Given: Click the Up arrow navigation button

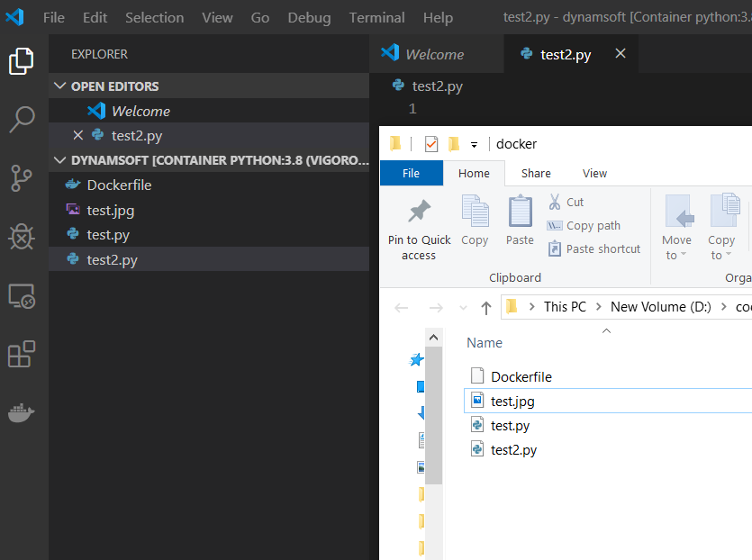Looking at the screenshot, I should tap(486, 307).
